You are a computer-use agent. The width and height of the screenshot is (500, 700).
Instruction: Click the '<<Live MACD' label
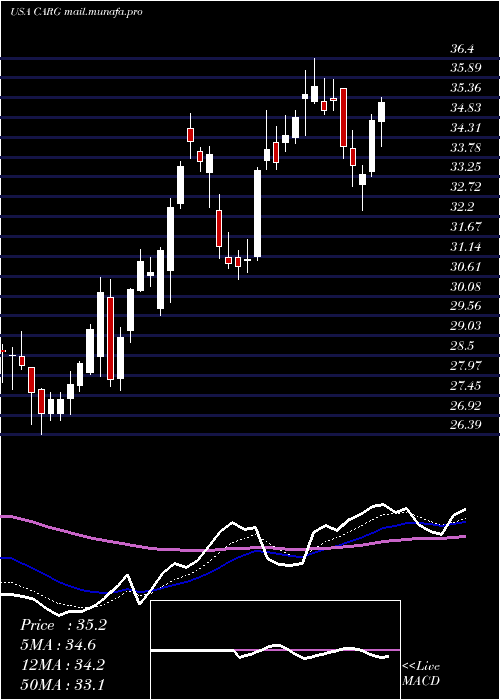click(421, 674)
